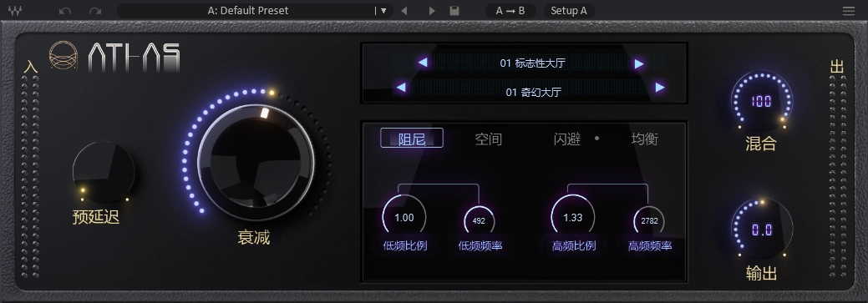Image resolution: width=868 pixels, height=303 pixels.
Task: Switch to the 闪避 tab
Action: click(x=567, y=139)
